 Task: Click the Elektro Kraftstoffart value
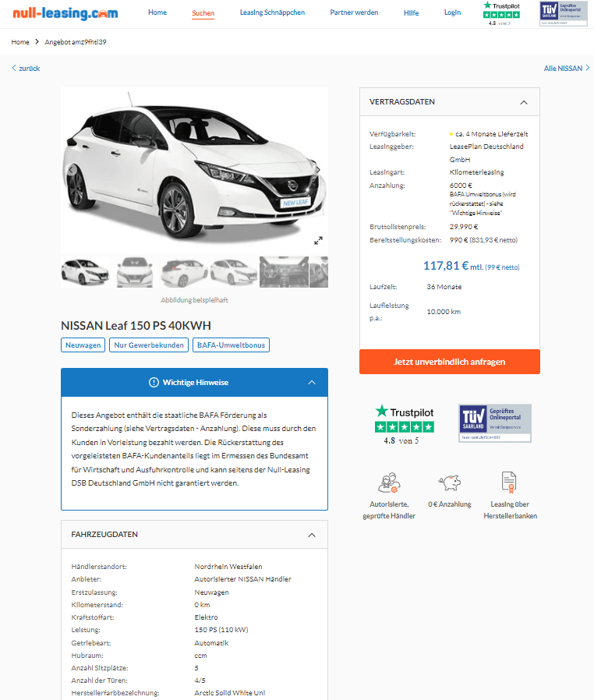coord(206,617)
